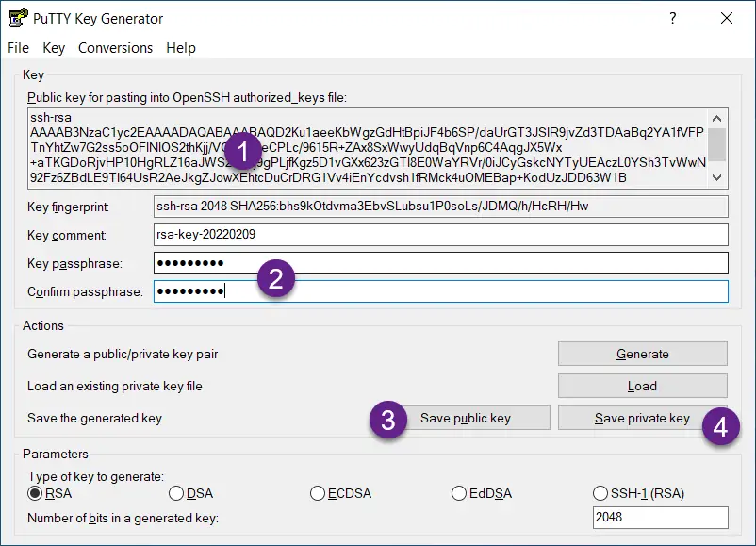756x546 pixels.
Task: Focus the Key comment field
Action: click(440, 235)
